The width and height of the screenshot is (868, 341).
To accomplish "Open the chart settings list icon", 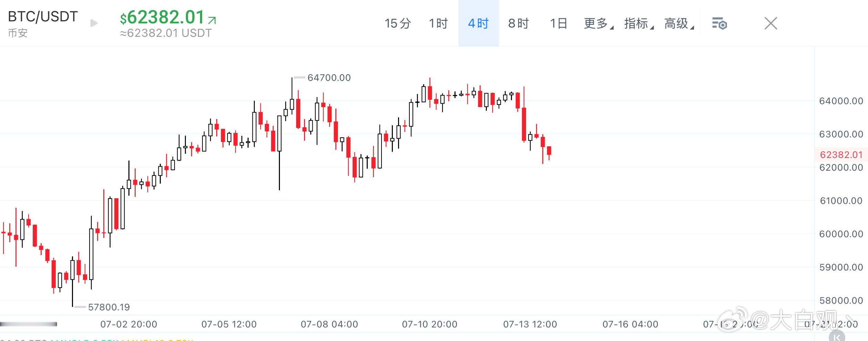I will click(x=719, y=24).
